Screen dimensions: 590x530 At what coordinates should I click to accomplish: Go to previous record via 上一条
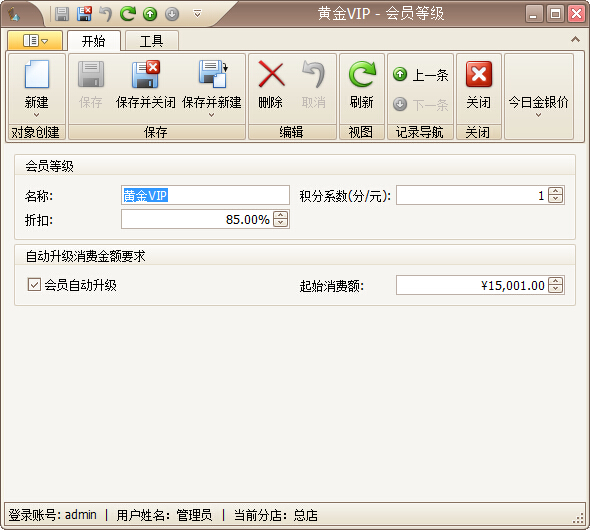tap(421, 74)
